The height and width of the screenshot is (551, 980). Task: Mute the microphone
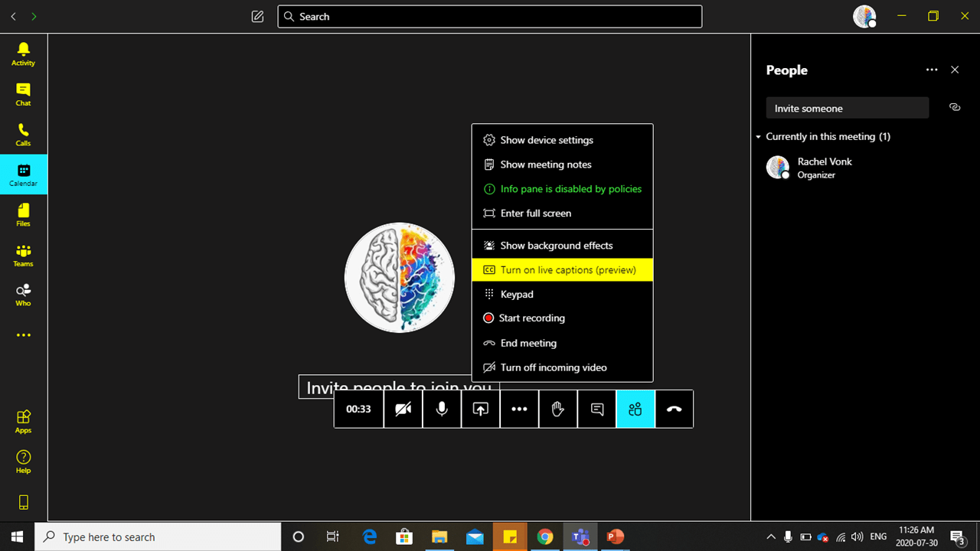[442, 409]
